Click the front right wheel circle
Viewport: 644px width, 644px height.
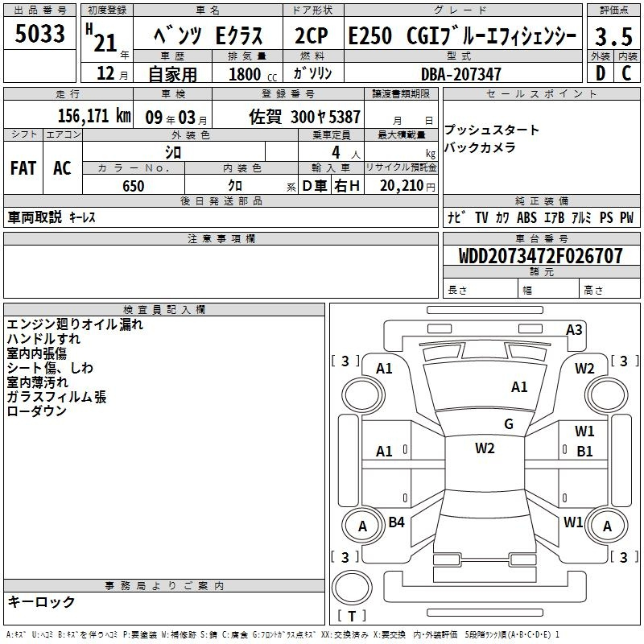pos(606,395)
